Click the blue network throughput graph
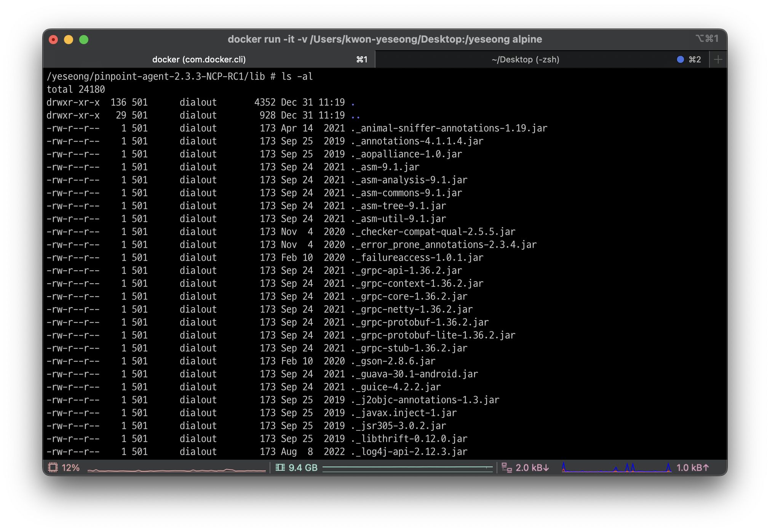The width and height of the screenshot is (770, 532). (616, 468)
